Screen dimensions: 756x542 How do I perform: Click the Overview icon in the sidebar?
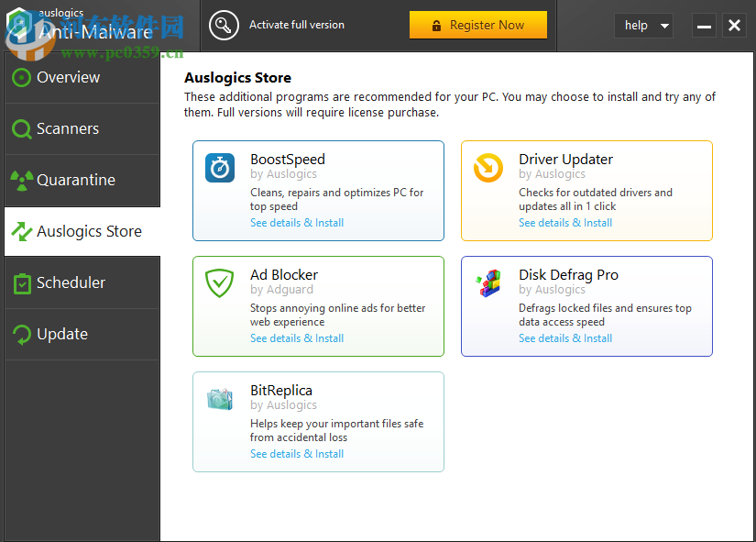pyautogui.click(x=21, y=77)
